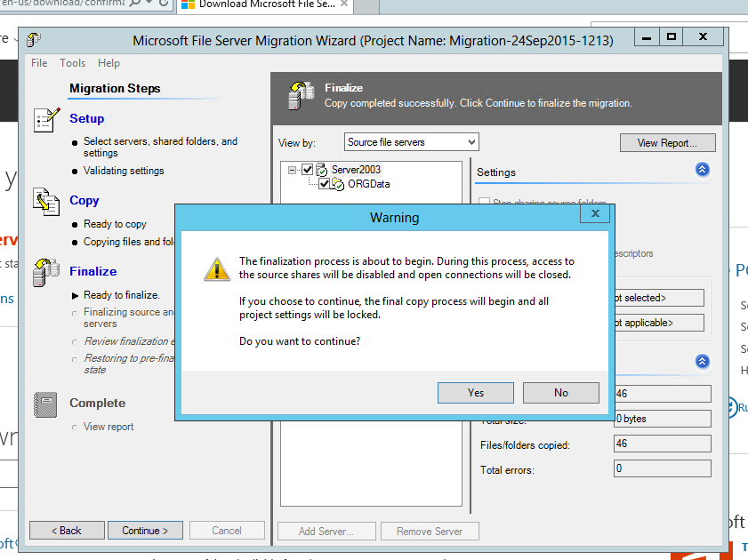The width and height of the screenshot is (748, 560).
Task: Click the Copy heading in Migration Steps
Action: pyautogui.click(x=84, y=201)
